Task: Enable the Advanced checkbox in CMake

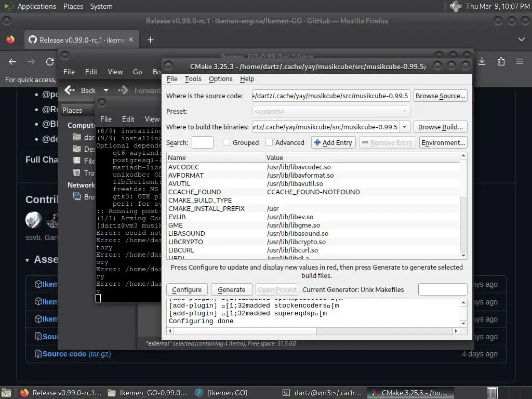Action: click(x=269, y=142)
